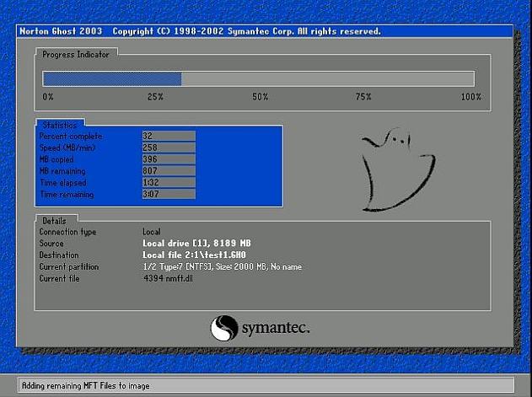Click the 25% progress marker label
The width and height of the screenshot is (532, 397).
coord(155,97)
